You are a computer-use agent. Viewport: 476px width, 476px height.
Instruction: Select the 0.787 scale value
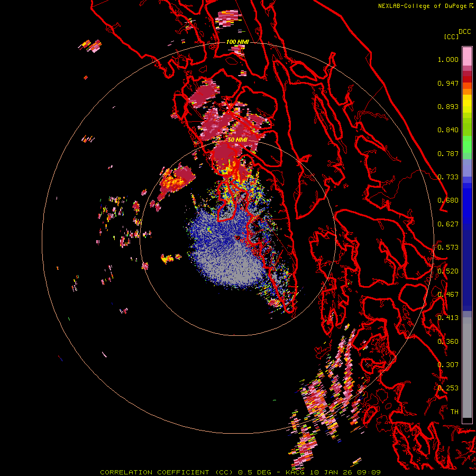(448, 153)
